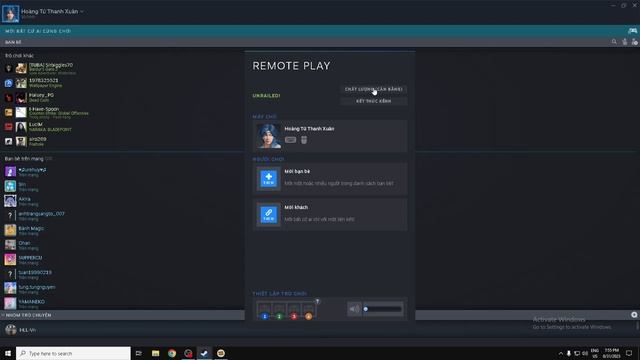Click the blue link icon to invite a guest
Screen dimensions: 640x360
tap(269, 214)
